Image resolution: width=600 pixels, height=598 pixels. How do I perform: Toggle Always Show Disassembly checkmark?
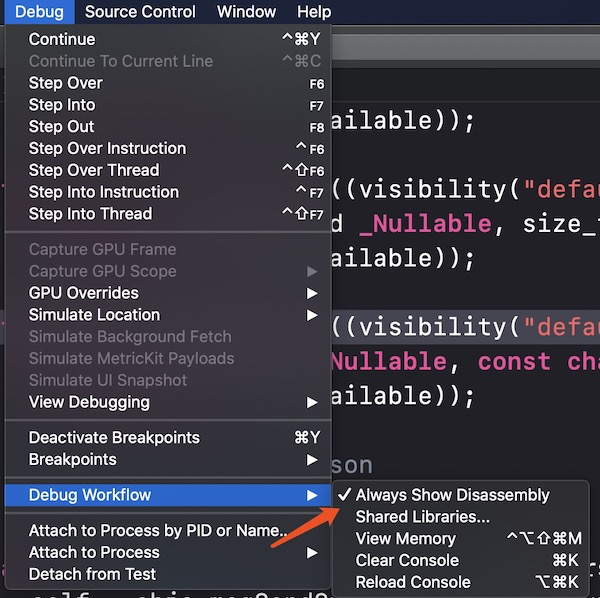pos(461,495)
